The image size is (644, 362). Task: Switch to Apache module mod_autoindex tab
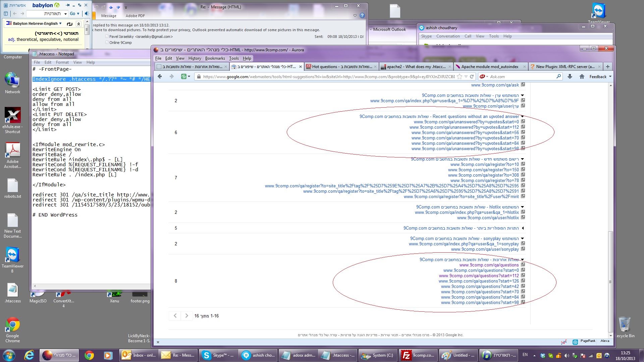click(491, 67)
